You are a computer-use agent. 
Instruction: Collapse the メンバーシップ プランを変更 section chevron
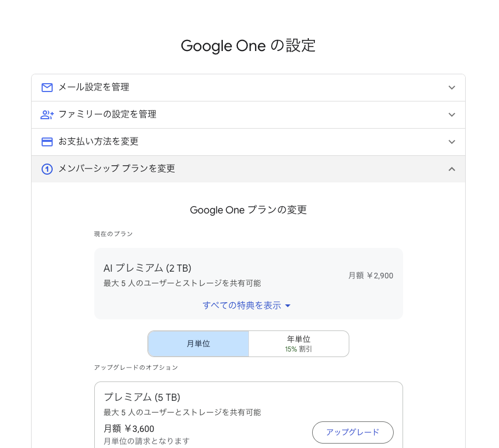[x=452, y=169]
